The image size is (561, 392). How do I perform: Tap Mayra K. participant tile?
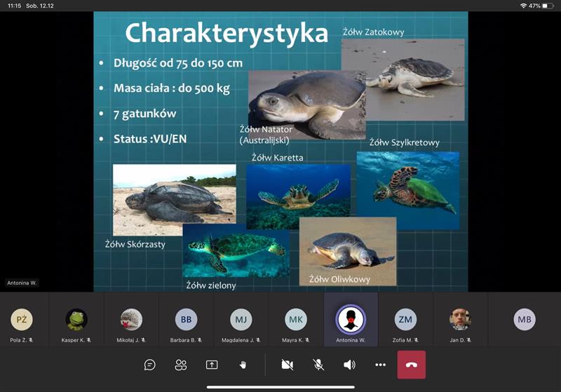tap(295, 320)
